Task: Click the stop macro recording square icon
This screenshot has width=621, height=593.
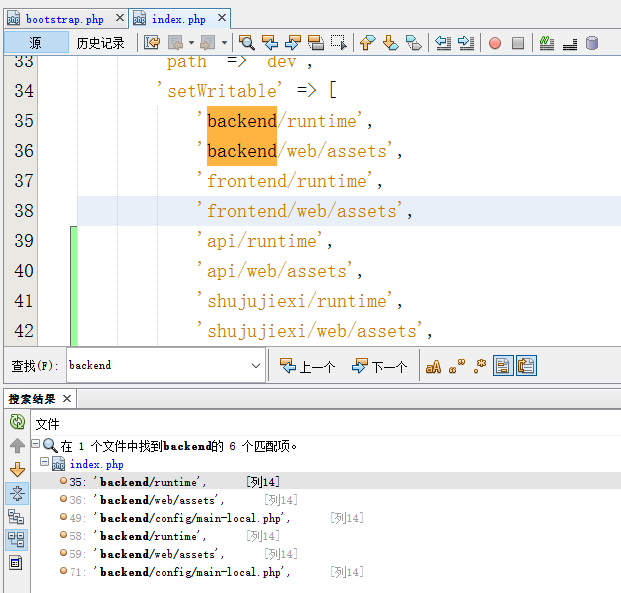Action: click(x=518, y=43)
